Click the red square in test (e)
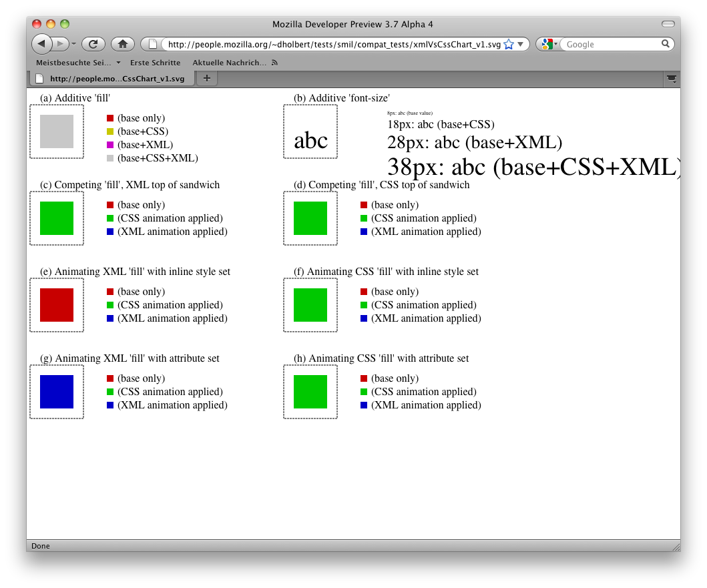The width and height of the screenshot is (707, 588). (57, 305)
